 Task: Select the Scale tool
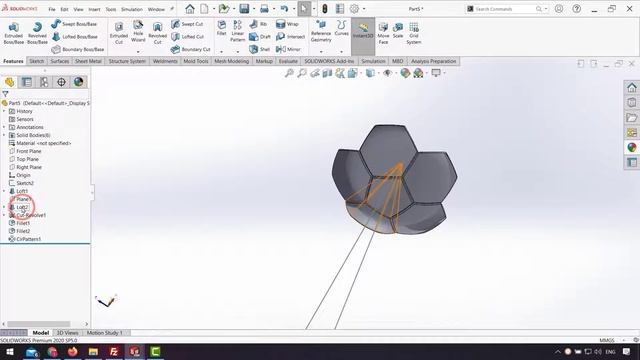click(x=398, y=30)
